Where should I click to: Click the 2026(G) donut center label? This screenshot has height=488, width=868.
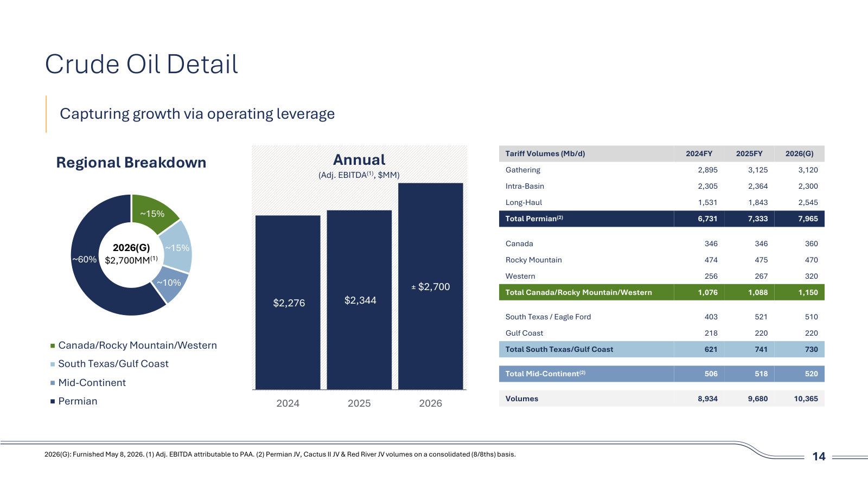coord(131,248)
